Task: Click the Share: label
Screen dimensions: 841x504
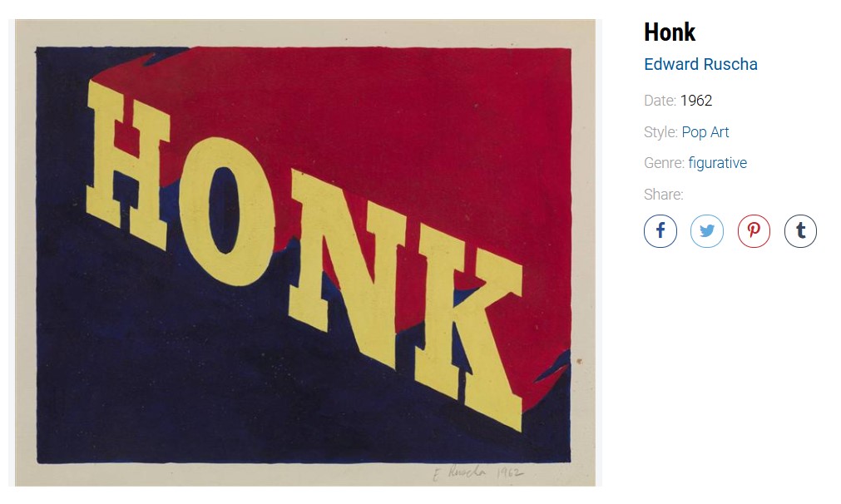Action: [664, 194]
